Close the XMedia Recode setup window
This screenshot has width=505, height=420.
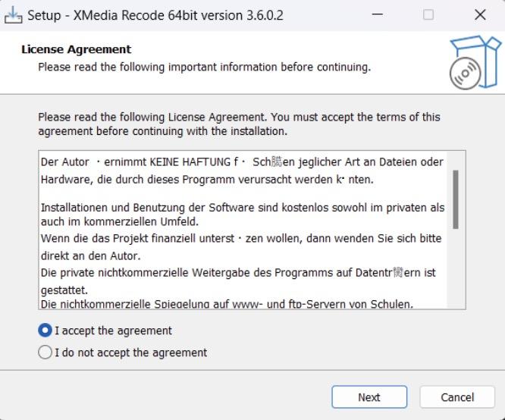click(x=480, y=15)
